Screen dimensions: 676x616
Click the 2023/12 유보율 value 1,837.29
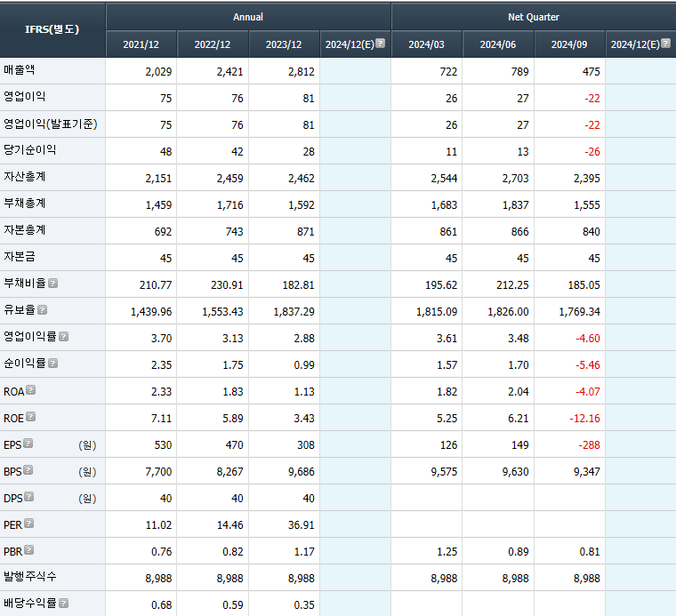[x=294, y=312]
